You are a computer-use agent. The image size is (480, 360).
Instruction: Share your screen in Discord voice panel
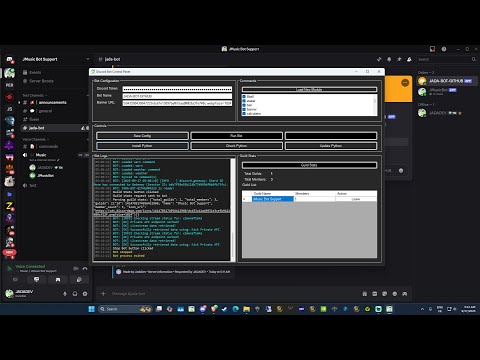[x=36, y=280]
